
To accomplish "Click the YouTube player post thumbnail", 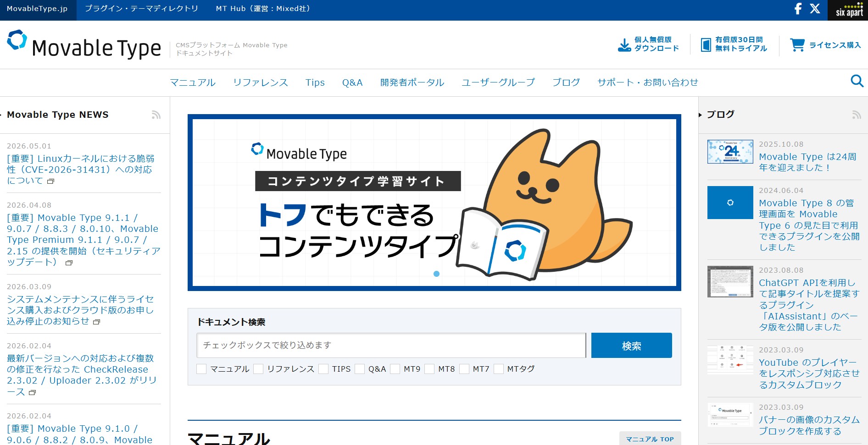I will (x=730, y=360).
